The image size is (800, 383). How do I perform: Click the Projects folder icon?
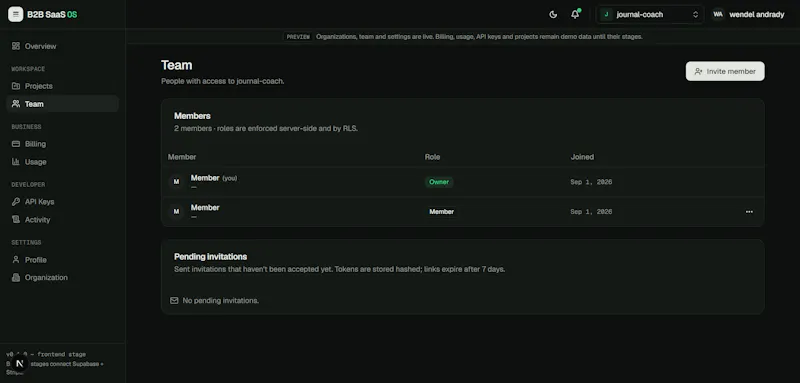tap(16, 86)
